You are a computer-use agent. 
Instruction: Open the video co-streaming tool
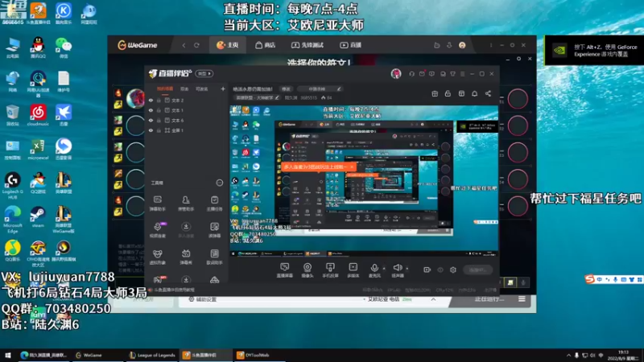click(x=157, y=230)
